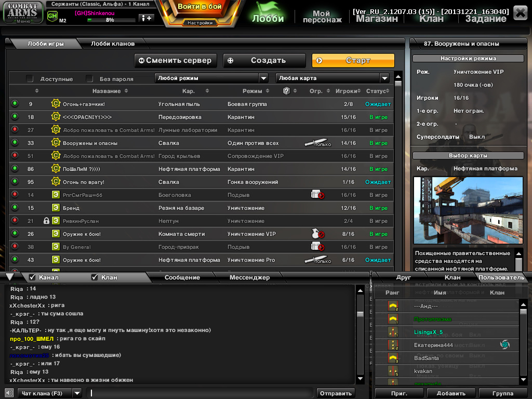The image size is (532, 399).
Task: Sort rooms by Статус column
Action: [377, 91]
